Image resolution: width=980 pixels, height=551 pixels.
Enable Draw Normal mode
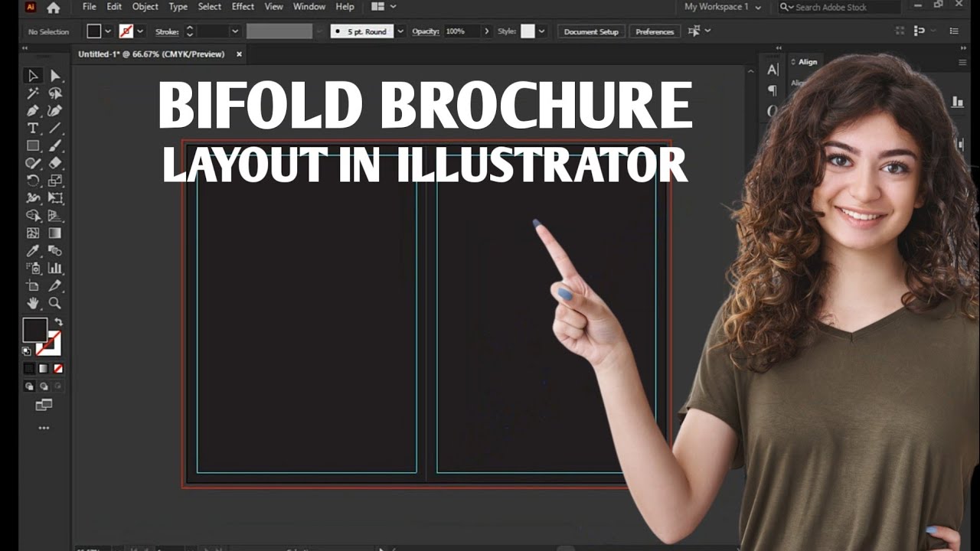(29, 386)
